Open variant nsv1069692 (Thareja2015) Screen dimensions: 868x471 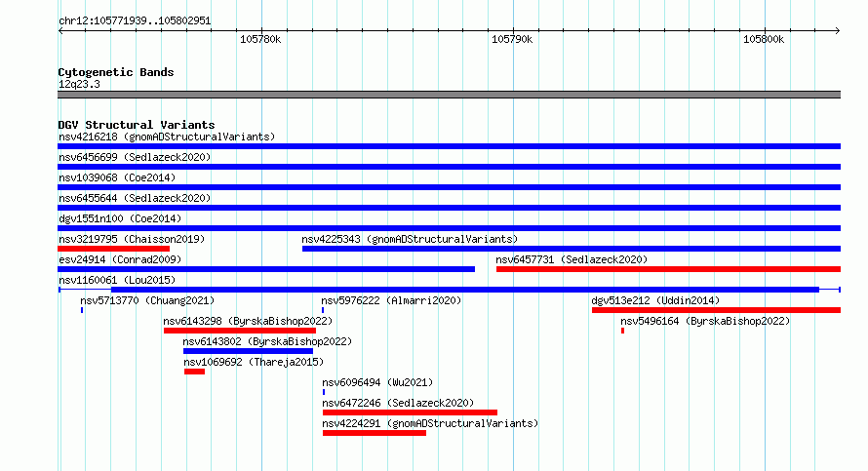pyautogui.click(x=254, y=362)
